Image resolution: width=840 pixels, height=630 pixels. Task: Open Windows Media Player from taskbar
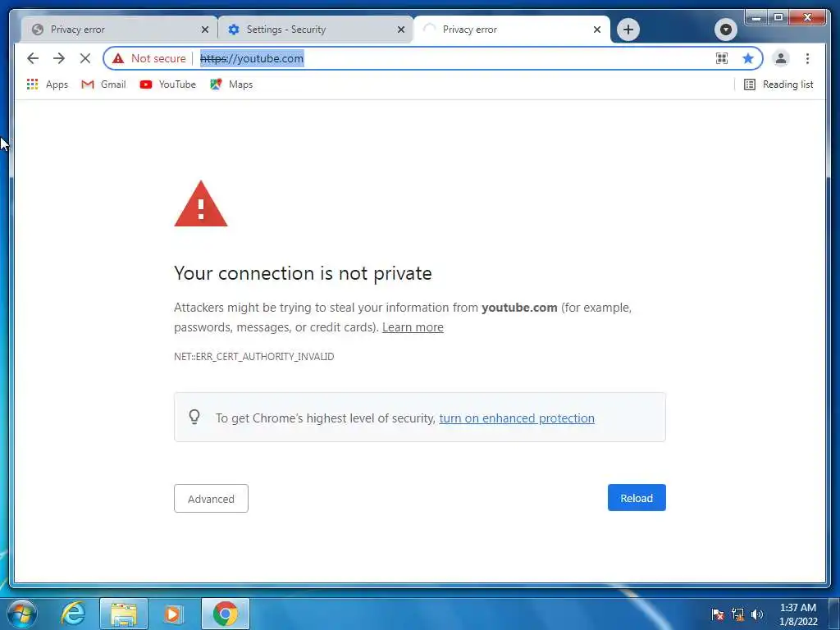tap(172, 614)
